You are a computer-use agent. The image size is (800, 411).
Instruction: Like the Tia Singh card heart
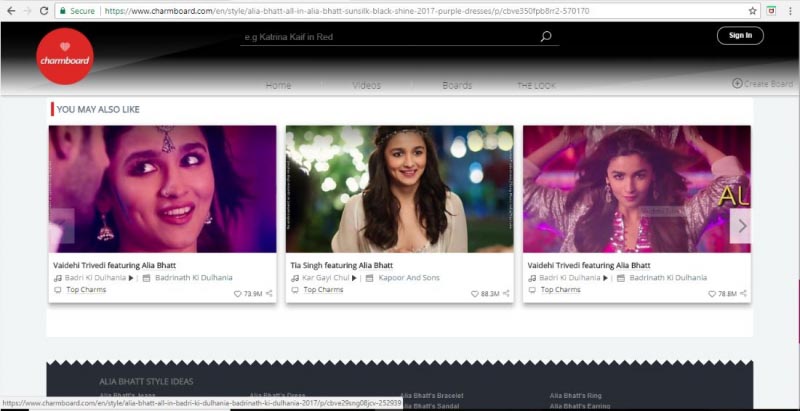pos(474,294)
